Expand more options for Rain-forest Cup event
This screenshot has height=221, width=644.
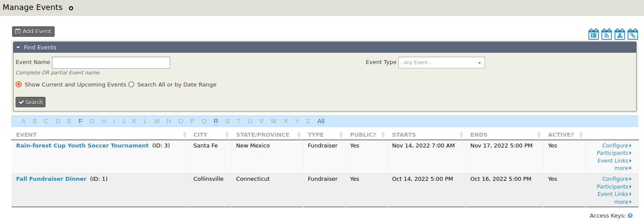(x=622, y=168)
